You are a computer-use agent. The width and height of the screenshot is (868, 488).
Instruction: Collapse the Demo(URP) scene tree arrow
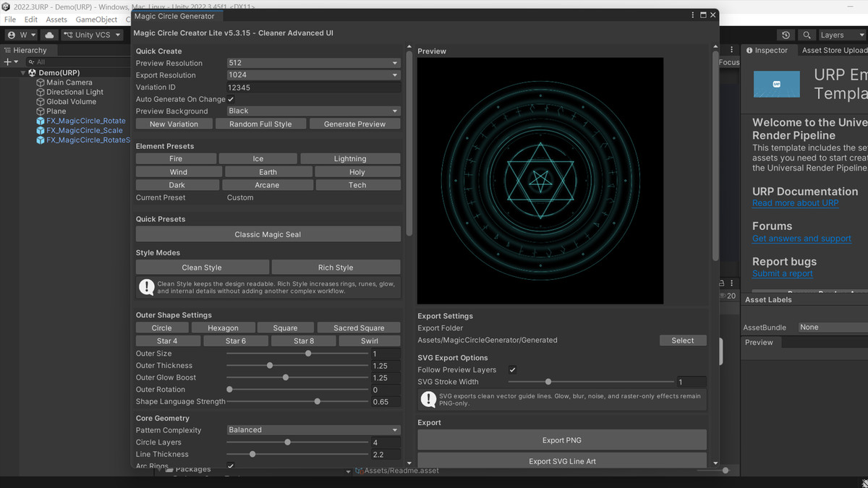[x=23, y=73]
